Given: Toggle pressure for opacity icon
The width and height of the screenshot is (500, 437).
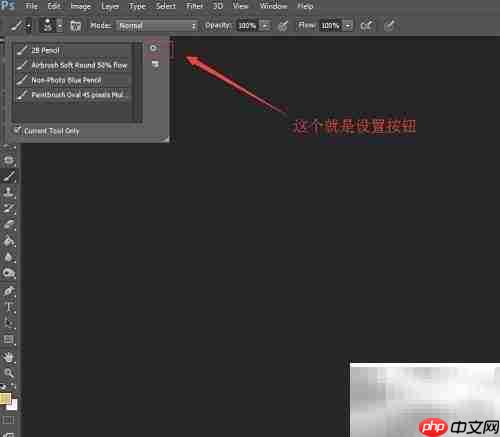Looking at the screenshot, I should coord(283,26).
